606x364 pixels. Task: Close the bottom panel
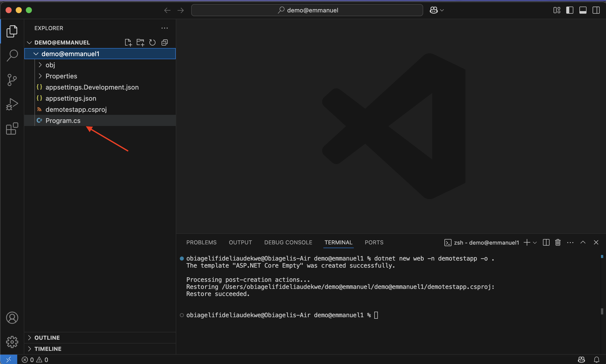click(596, 242)
